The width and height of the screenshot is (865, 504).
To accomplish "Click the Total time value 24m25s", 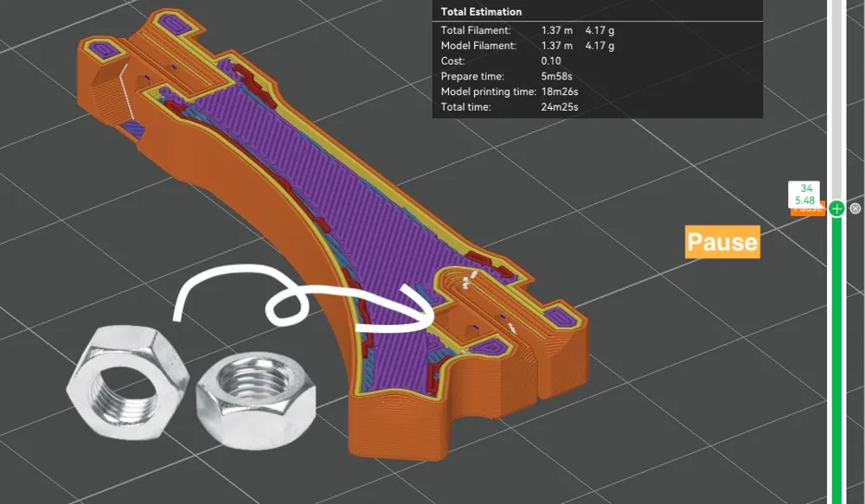I will 560,107.
